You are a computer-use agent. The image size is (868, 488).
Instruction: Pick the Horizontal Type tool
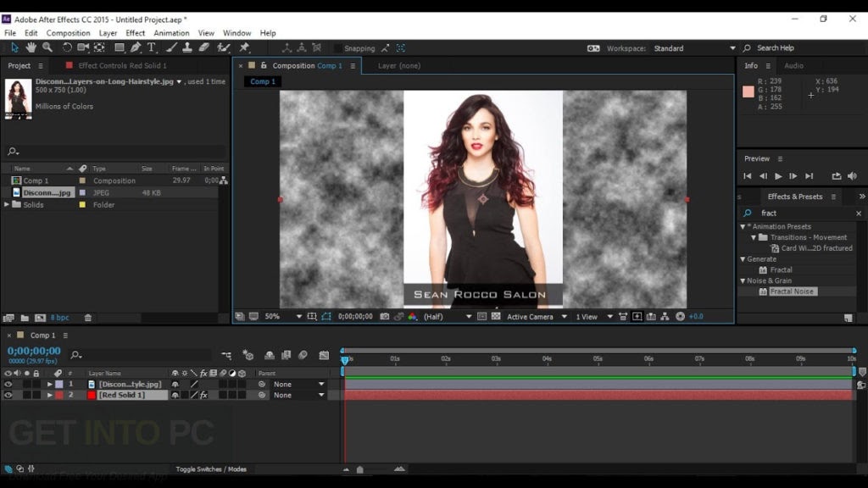pyautogui.click(x=151, y=47)
